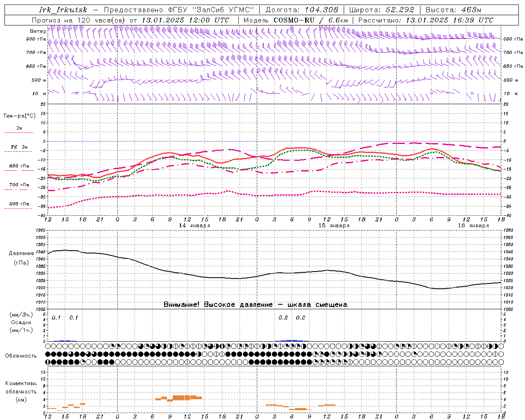Click the 'Высота: 463м' elevation text
The height and width of the screenshot is (420, 525).
[x=454, y=10]
